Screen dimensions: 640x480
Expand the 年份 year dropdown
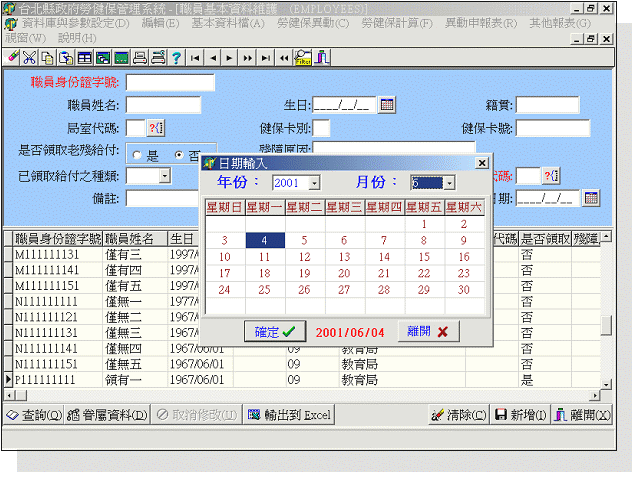point(314,184)
